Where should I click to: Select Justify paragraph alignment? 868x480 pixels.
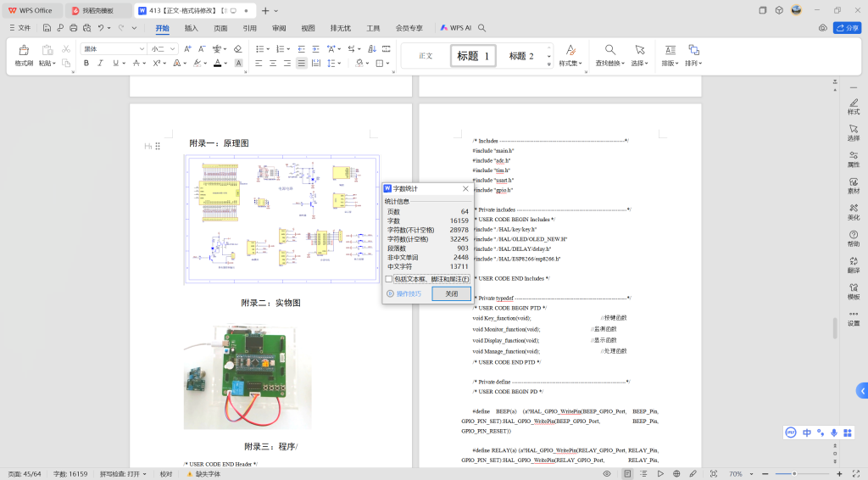tap(302, 63)
